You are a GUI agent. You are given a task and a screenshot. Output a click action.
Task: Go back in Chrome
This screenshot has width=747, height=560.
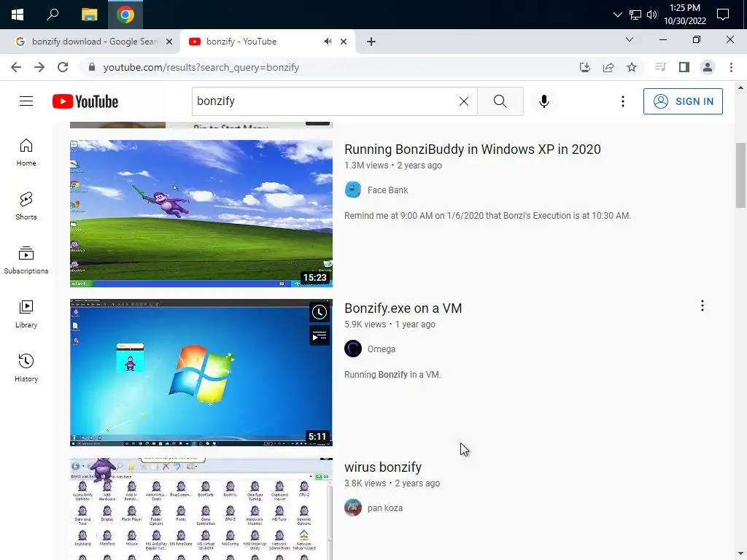click(16, 67)
